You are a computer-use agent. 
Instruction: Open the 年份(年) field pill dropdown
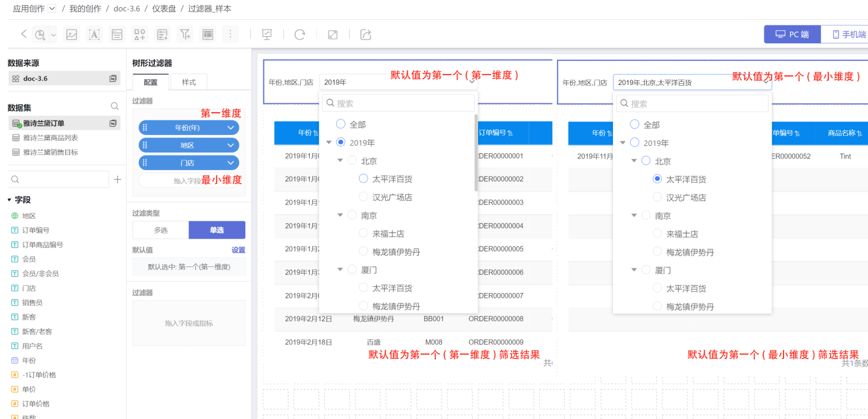tap(231, 128)
